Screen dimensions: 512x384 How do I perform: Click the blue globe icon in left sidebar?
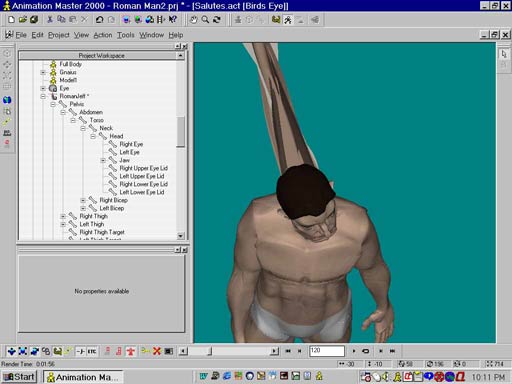pyautogui.click(x=7, y=100)
